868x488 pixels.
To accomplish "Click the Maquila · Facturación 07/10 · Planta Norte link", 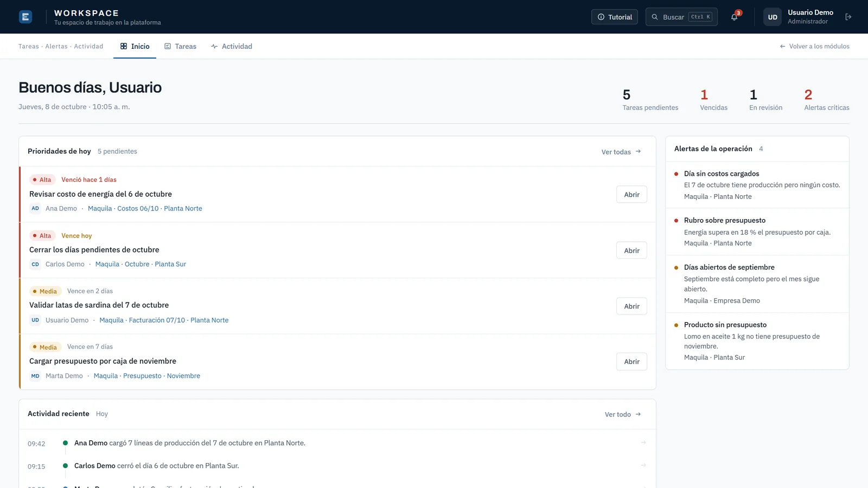I will [x=164, y=320].
